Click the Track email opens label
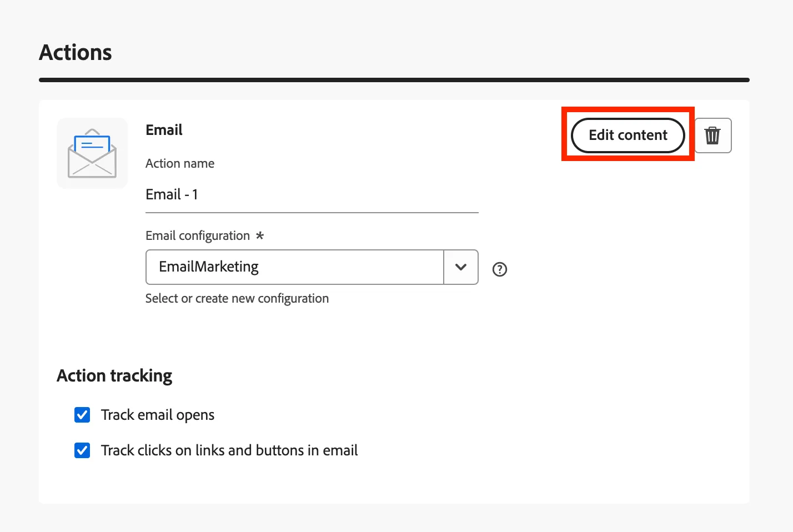793x532 pixels. click(158, 415)
